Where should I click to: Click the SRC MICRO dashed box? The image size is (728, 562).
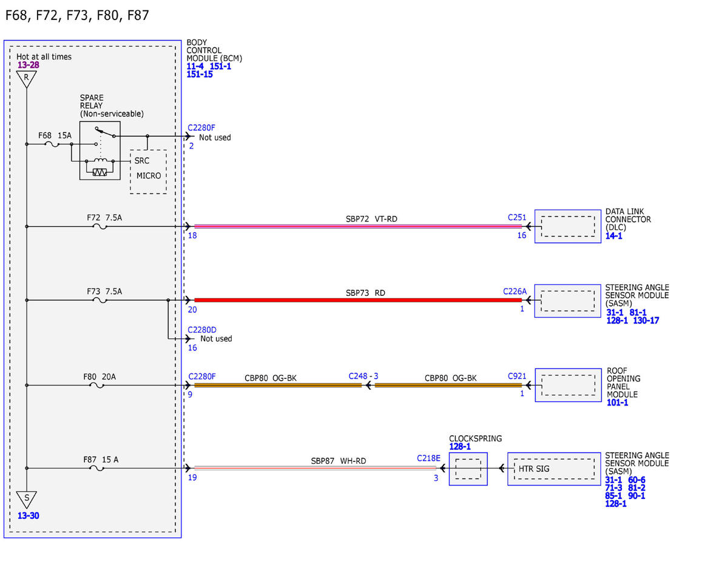[148, 172]
